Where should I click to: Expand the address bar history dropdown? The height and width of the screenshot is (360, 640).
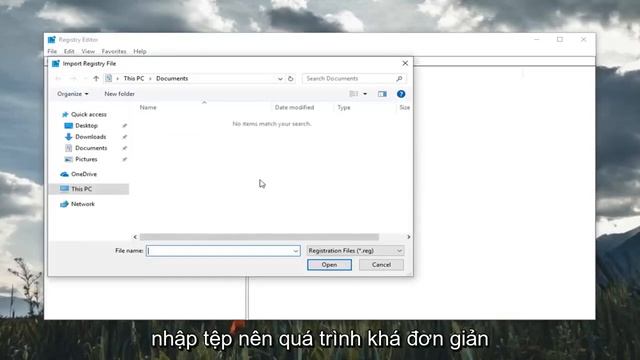(280, 78)
